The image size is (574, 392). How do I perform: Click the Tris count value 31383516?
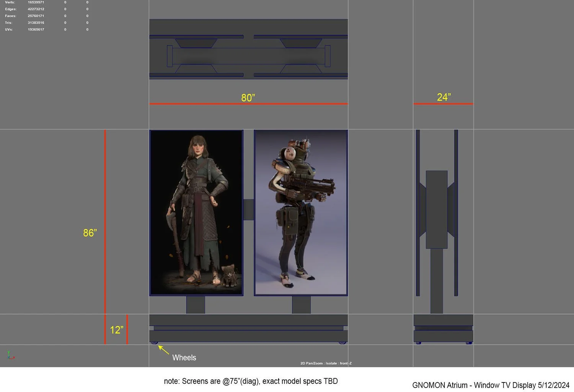pos(36,23)
